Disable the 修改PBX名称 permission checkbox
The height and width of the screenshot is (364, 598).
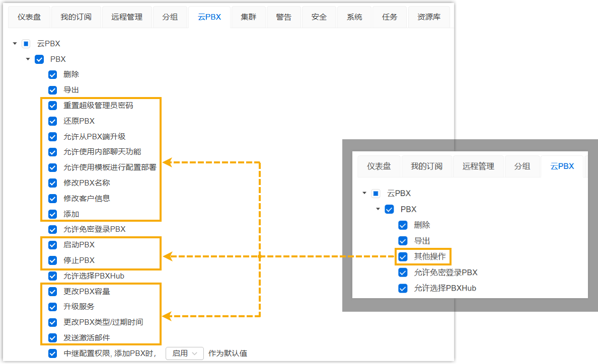click(52, 183)
